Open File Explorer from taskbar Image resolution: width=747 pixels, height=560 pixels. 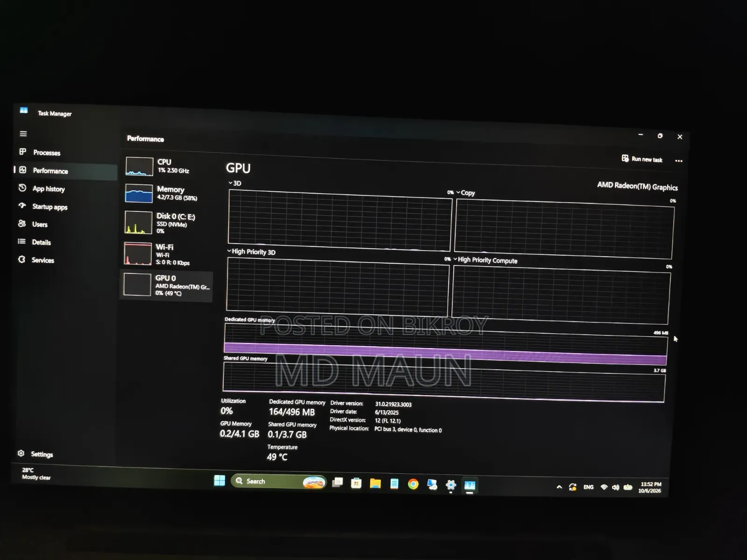(375, 483)
